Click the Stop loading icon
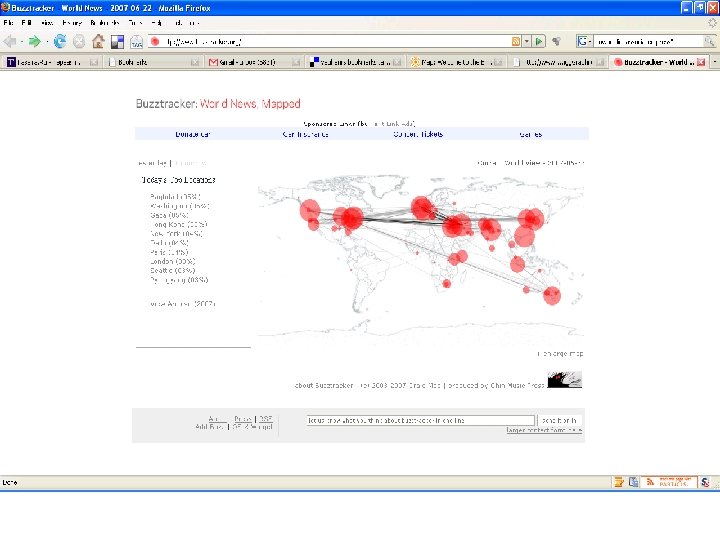Image resolution: width=720 pixels, height=540 pixels. (x=79, y=42)
